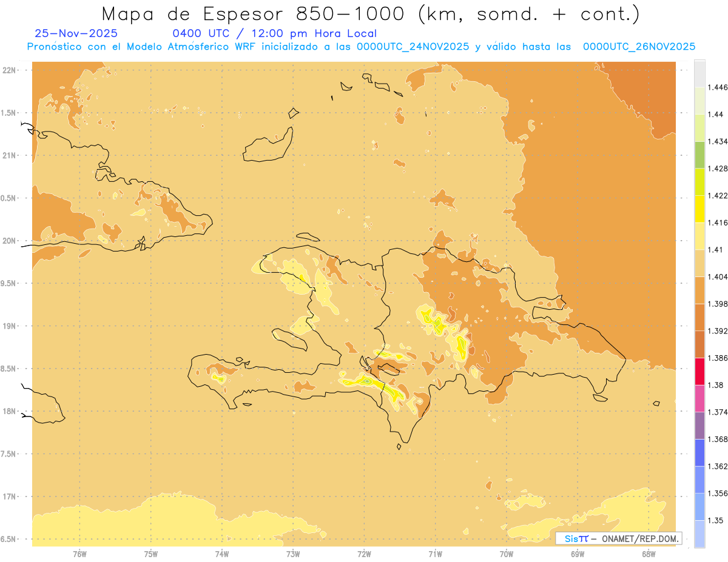The height and width of the screenshot is (562, 728).
Task: Click the '70W' longitude label
Action: [507, 554]
